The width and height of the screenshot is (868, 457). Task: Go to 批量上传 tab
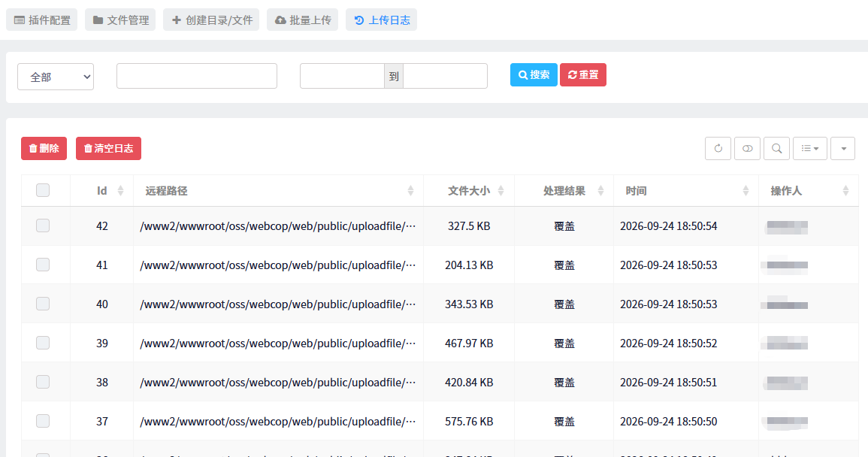pos(302,20)
